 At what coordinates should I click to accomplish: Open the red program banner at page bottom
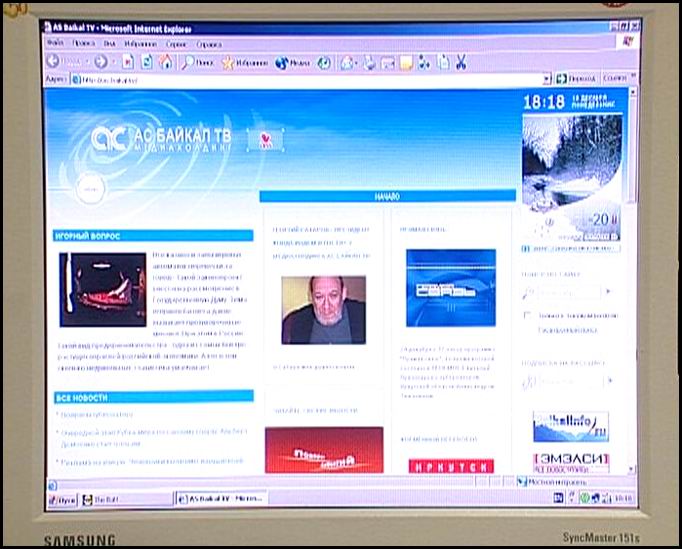(x=324, y=450)
